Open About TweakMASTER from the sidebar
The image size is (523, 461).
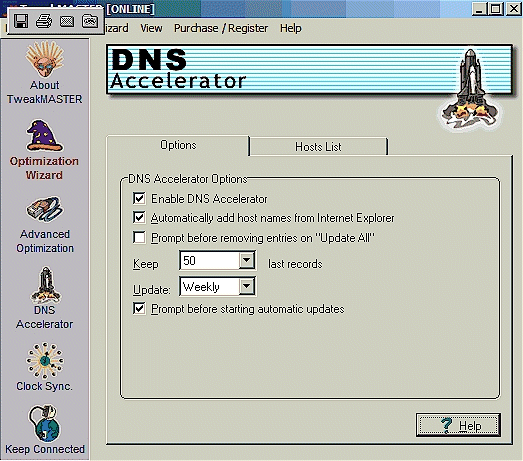tap(45, 73)
